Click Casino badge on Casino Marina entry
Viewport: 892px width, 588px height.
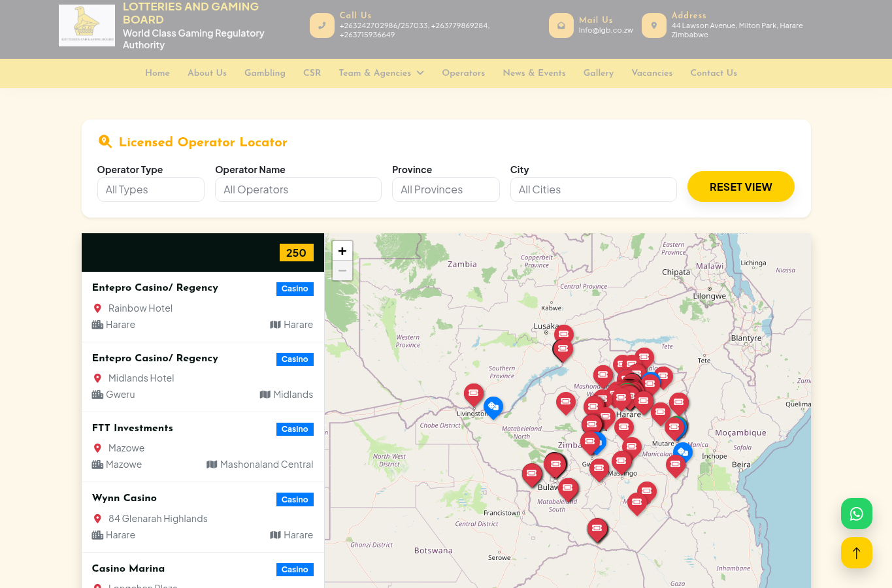coord(295,570)
